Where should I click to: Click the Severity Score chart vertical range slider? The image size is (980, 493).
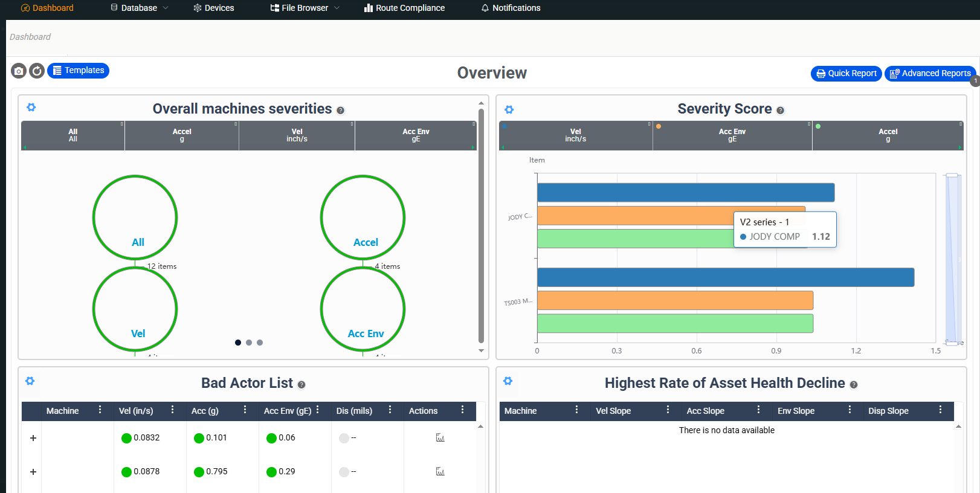[953, 259]
